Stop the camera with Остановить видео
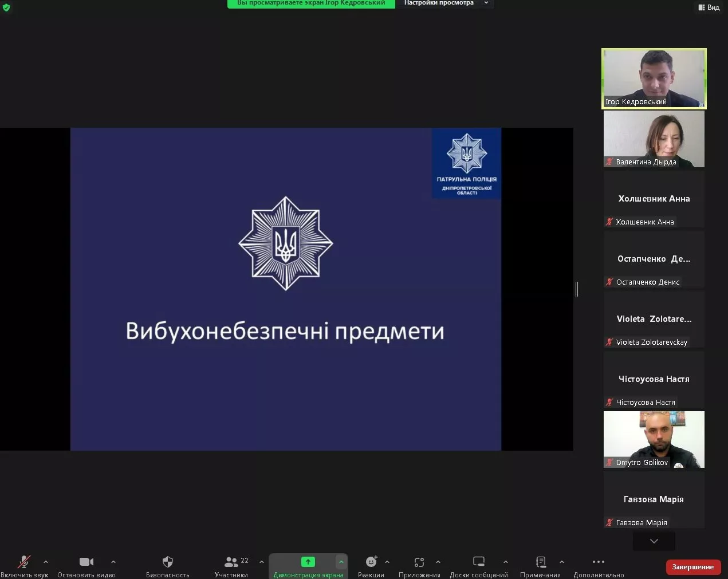 [x=86, y=562]
